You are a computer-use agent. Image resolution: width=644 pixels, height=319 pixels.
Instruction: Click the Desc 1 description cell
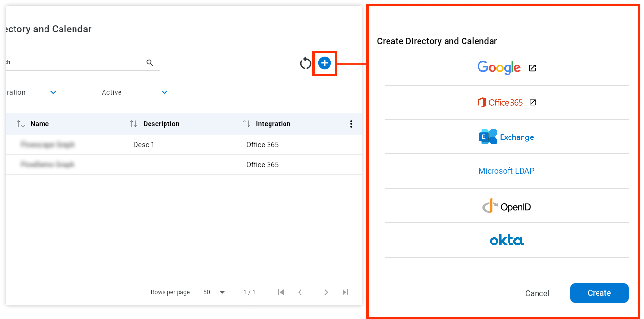pos(144,145)
